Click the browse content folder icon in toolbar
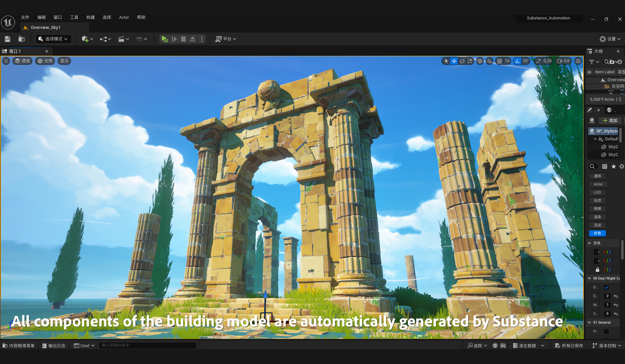 coord(22,39)
